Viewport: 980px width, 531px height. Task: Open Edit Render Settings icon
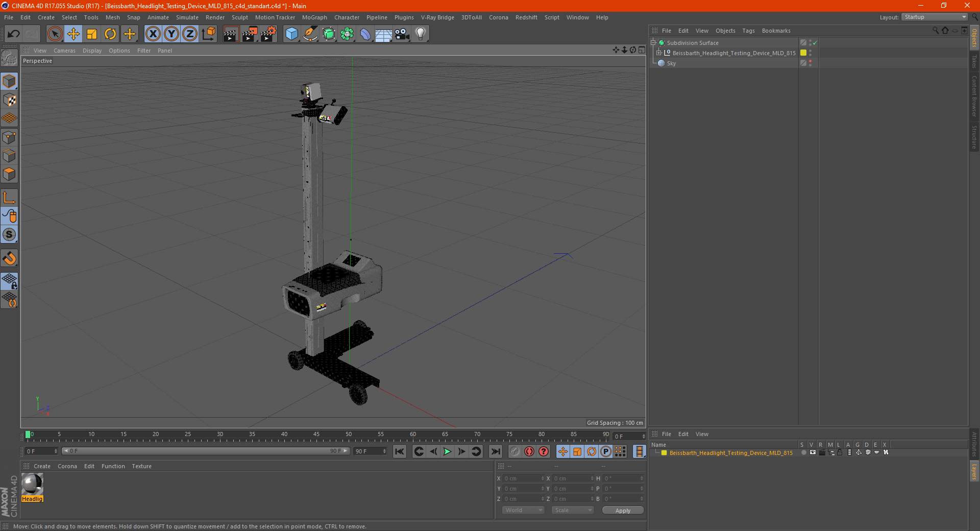pos(268,34)
